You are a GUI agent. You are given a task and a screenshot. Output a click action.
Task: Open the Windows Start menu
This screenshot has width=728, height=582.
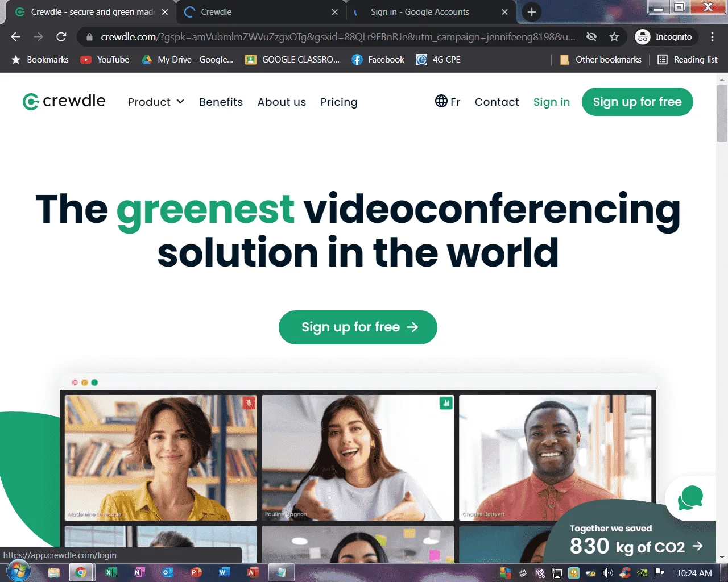[x=18, y=571]
